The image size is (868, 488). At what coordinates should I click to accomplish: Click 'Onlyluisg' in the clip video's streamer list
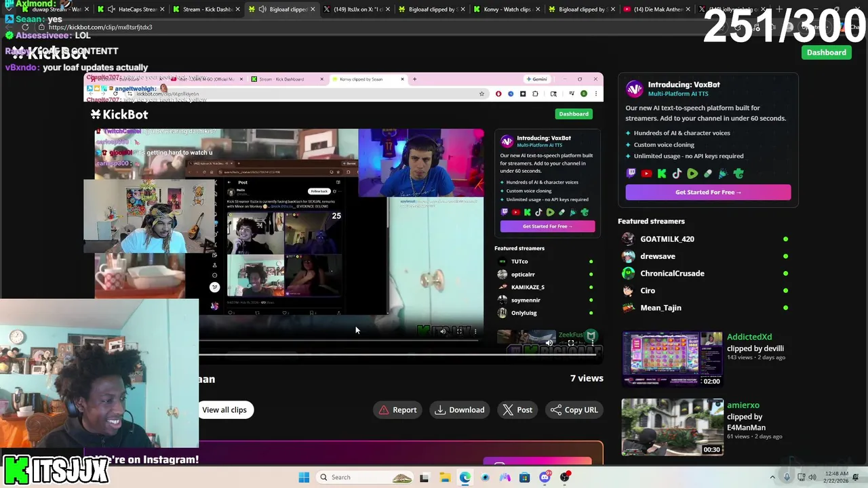click(x=524, y=313)
